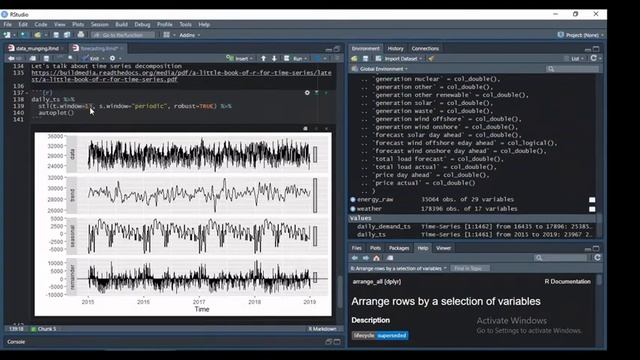Open the Code menu

click(x=41, y=24)
